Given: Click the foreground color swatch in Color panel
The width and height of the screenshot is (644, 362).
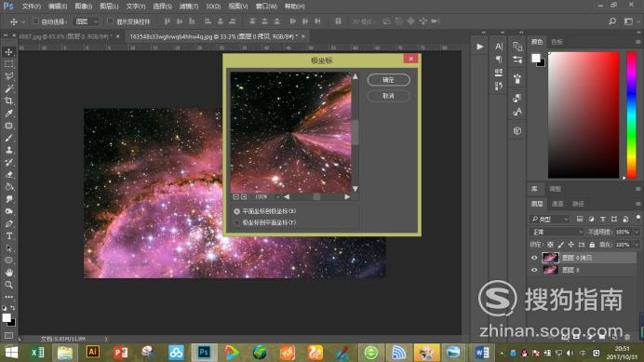Looking at the screenshot, I should tap(535, 59).
